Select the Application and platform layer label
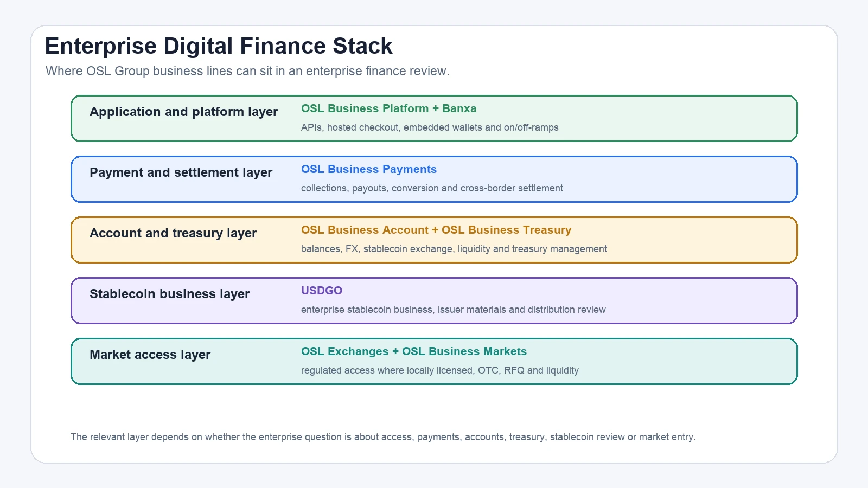868x488 pixels. (183, 112)
